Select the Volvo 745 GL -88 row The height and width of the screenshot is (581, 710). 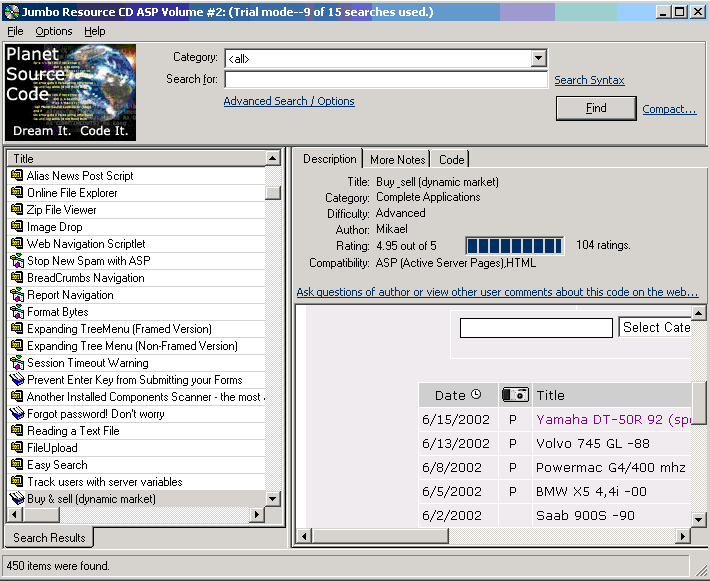point(555,443)
